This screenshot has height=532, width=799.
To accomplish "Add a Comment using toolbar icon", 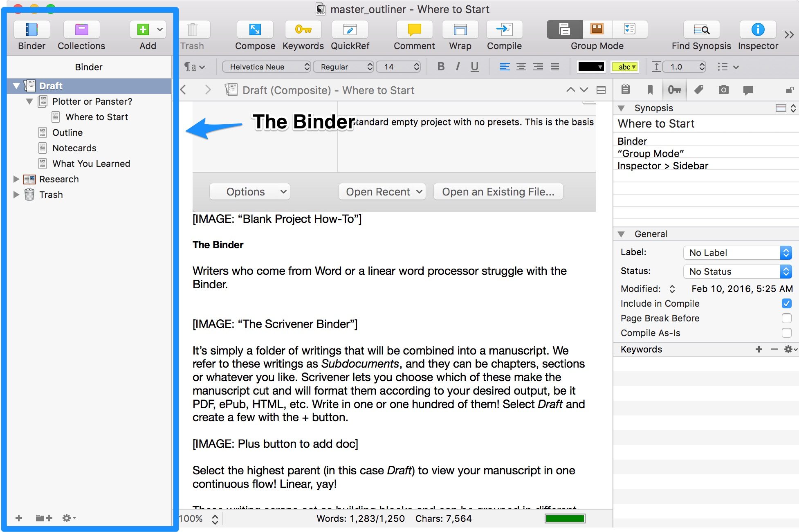I will [x=414, y=30].
